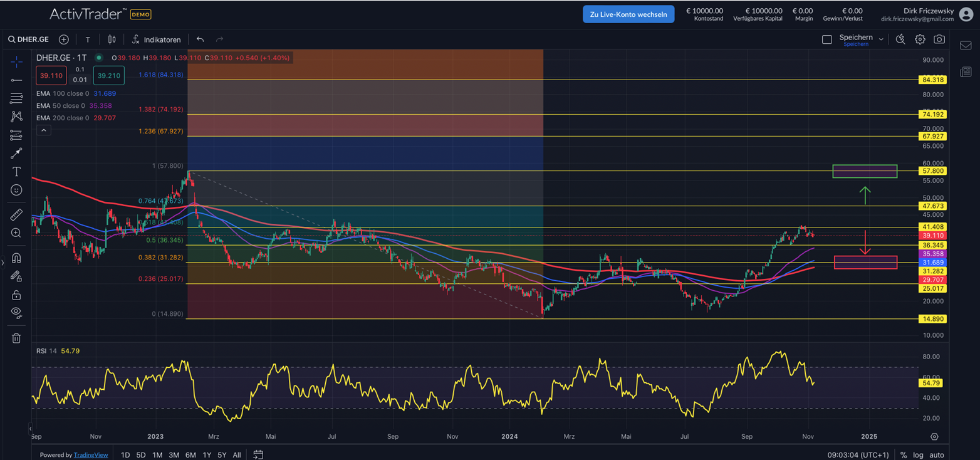Take a chart snapshot with camera icon
This screenshot has width=980, height=460.
939,39
